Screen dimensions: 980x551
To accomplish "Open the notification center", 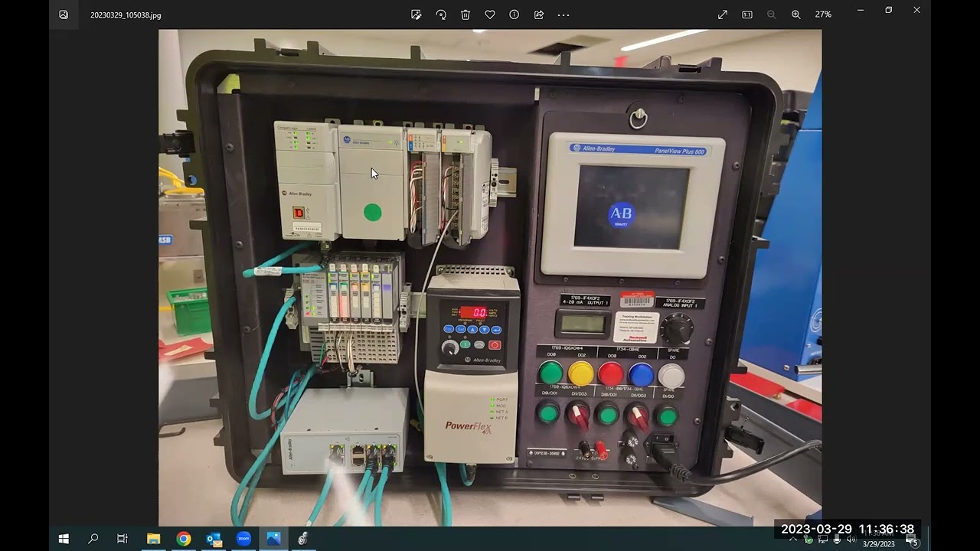I will tap(912, 540).
